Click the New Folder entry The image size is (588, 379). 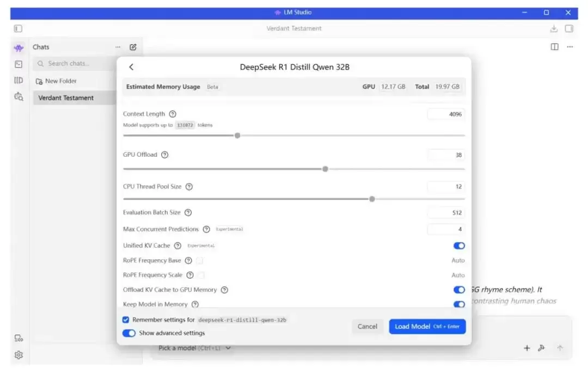(x=56, y=81)
